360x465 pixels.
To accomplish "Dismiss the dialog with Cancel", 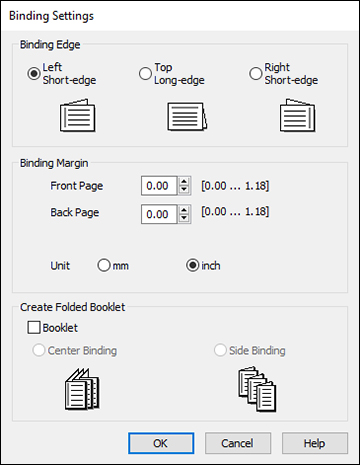I will [238, 443].
